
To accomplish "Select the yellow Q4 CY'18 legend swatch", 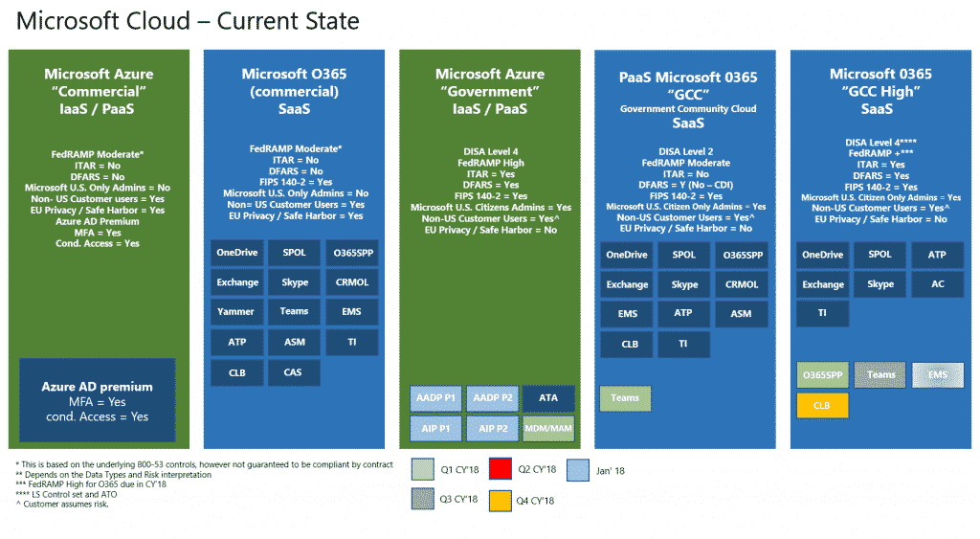I will point(500,501).
